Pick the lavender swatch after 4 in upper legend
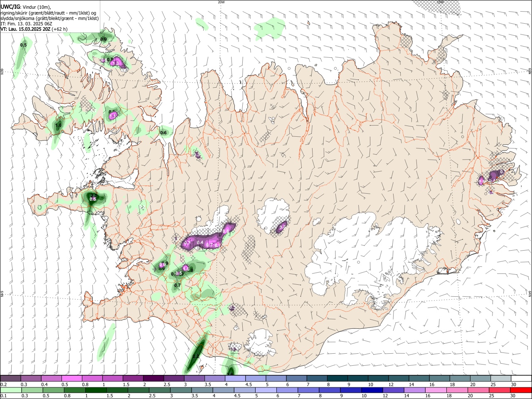 pos(235,378)
